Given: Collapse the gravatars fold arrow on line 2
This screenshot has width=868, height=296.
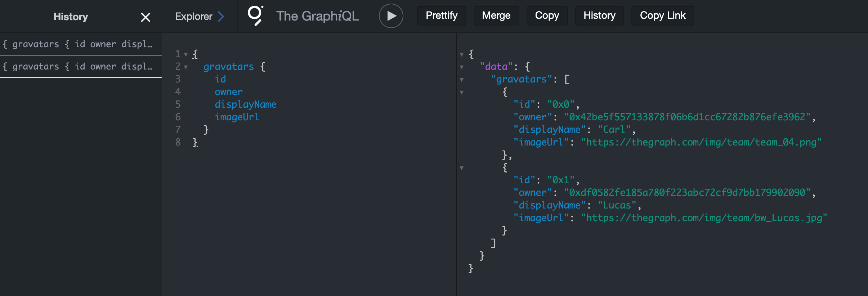Looking at the screenshot, I should point(186,67).
